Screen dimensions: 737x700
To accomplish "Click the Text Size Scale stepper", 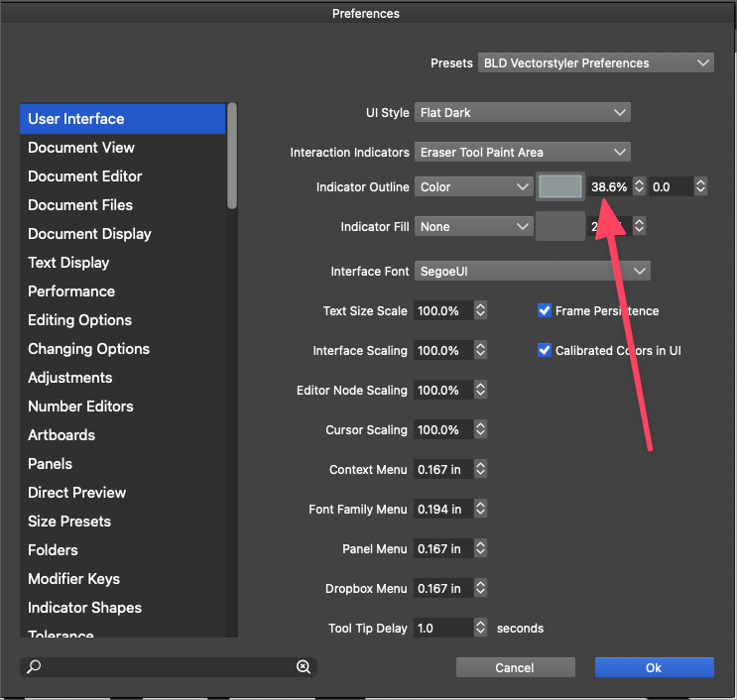I will click(480, 311).
